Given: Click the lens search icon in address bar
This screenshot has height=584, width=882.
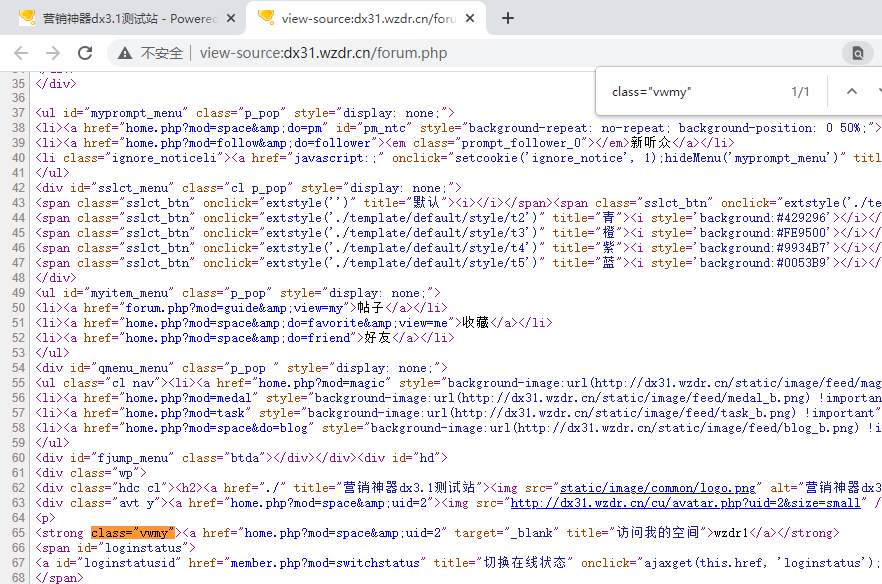Looking at the screenshot, I should click(x=857, y=53).
